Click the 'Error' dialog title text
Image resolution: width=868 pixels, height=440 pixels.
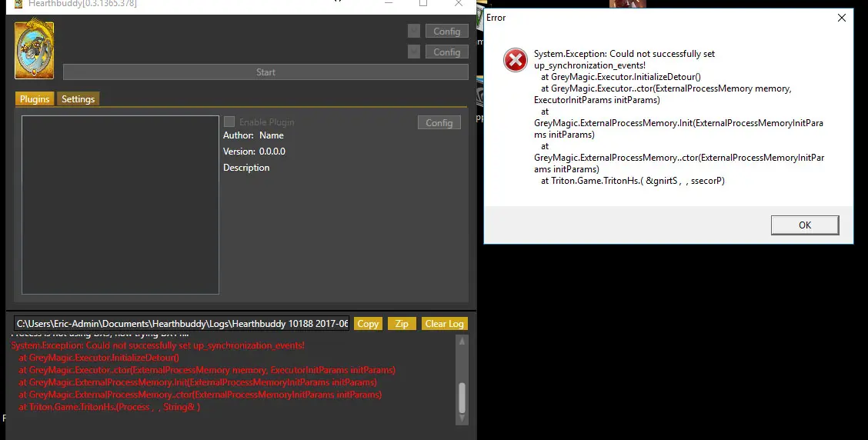[496, 18]
